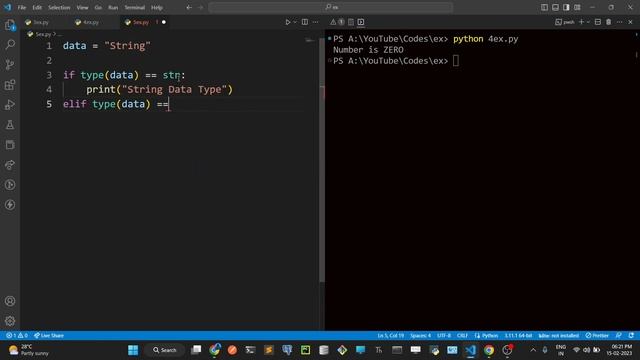This screenshot has height=360, width=640.
Task: Open the Problems warning icon tab
Action: click(333, 22)
